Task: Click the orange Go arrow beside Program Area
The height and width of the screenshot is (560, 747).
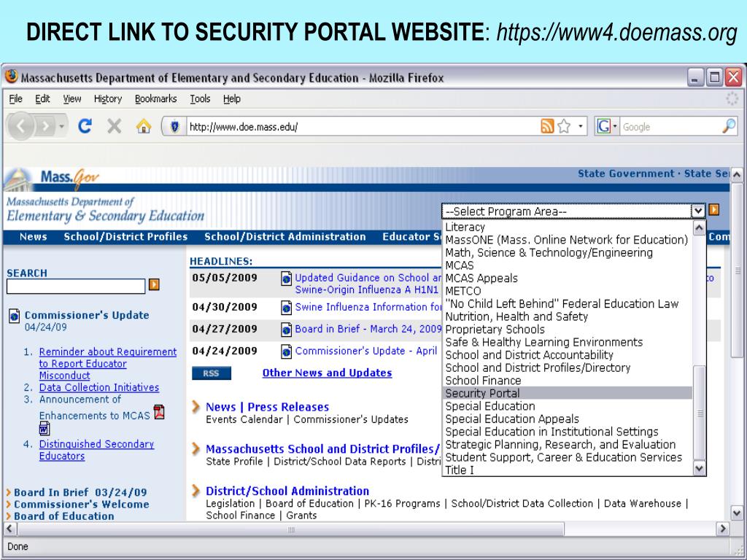Action: (713, 209)
